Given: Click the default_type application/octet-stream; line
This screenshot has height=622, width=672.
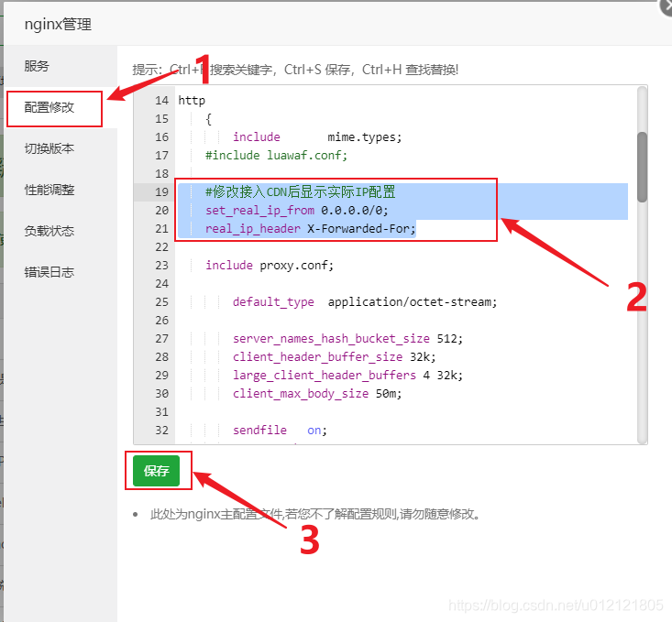Looking at the screenshot, I should [x=365, y=302].
